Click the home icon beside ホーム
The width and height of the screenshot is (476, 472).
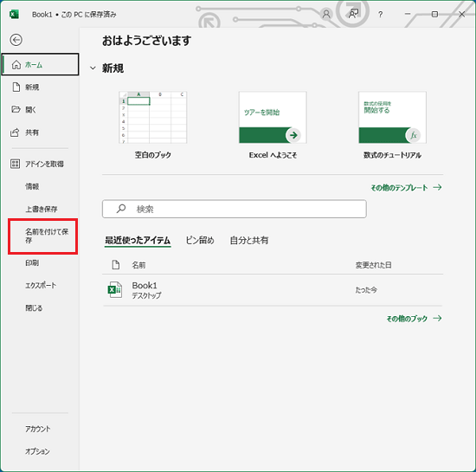tap(16, 64)
